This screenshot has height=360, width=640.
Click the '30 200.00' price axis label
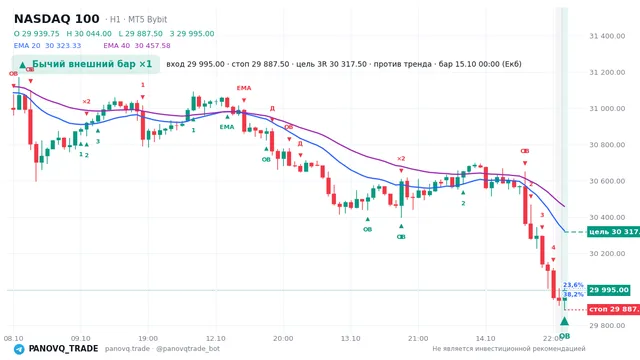[607, 253]
